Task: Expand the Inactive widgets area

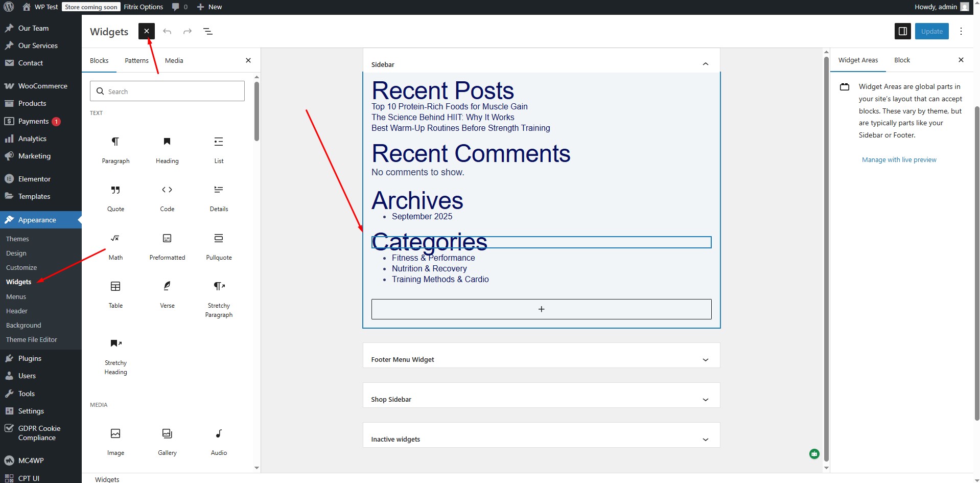Action: tap(705, 440)
